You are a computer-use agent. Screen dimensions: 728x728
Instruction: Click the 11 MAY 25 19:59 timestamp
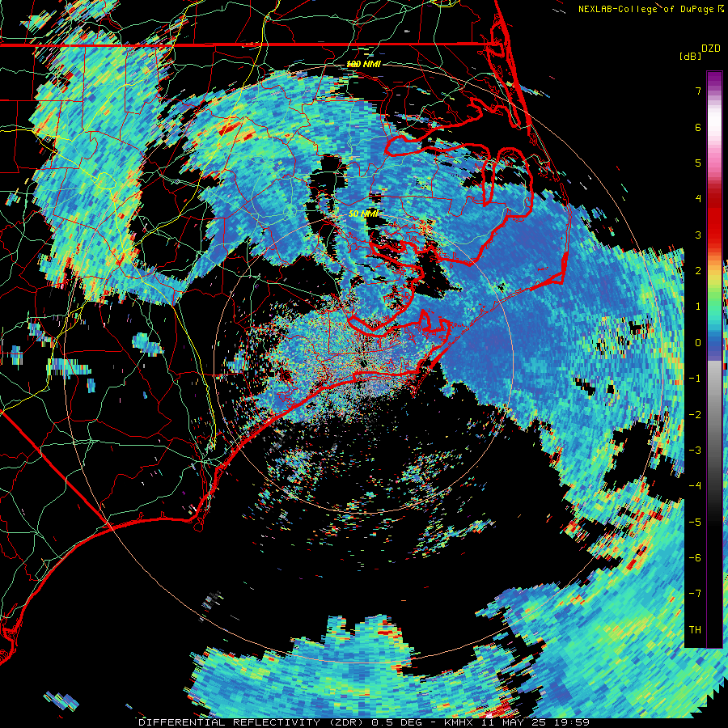pyautogui.click(x=535, y=722)
